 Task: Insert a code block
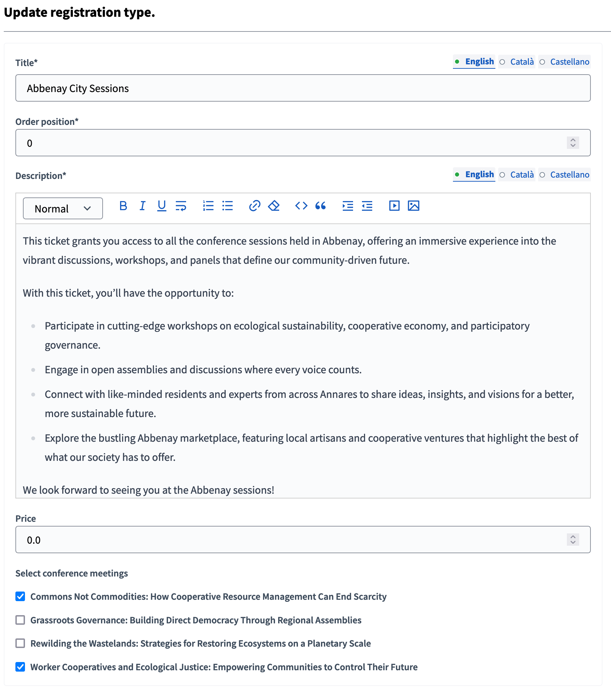tap(301, 206)
